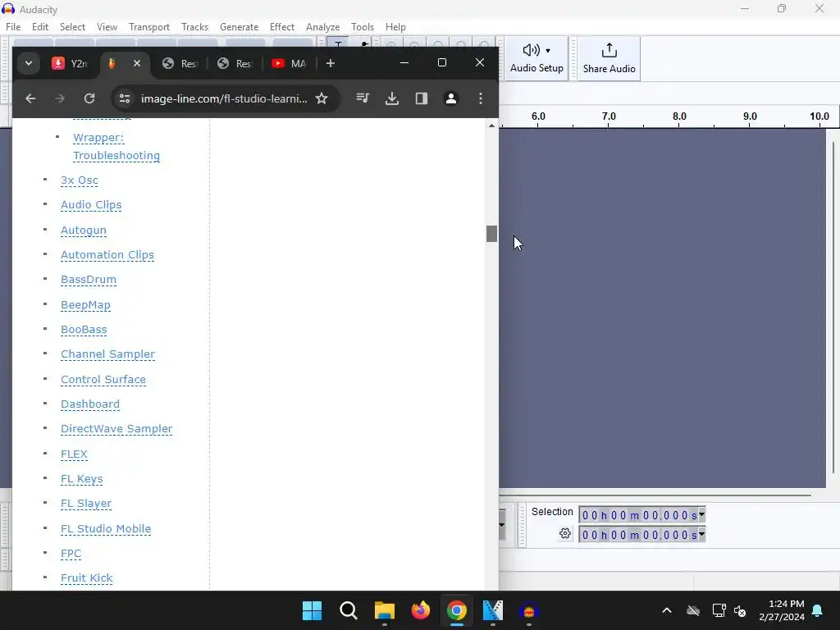Viewport: 840px width, 630px height.
Task: Open Autogun link
Action: [84, 230]
